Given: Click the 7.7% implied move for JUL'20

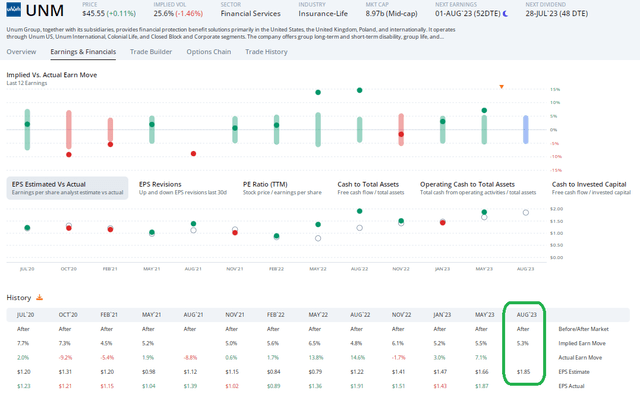Looking at the screenshot, I should click(x=23, y=343).
